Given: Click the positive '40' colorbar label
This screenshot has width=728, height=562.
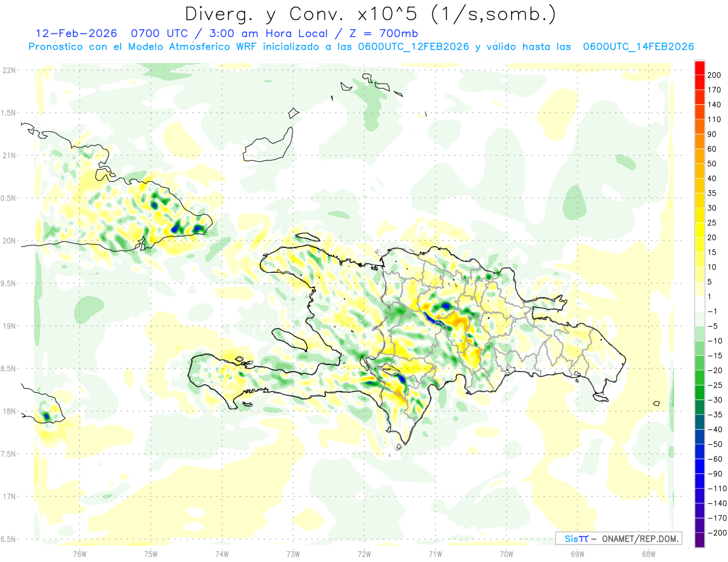Looking at the screenshot, I should (x=712, y=178).
